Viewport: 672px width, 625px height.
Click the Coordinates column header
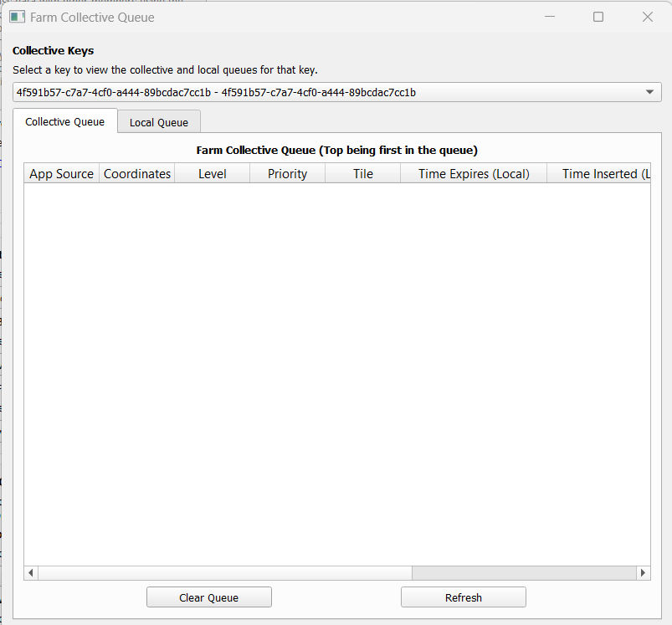(137, 174)
